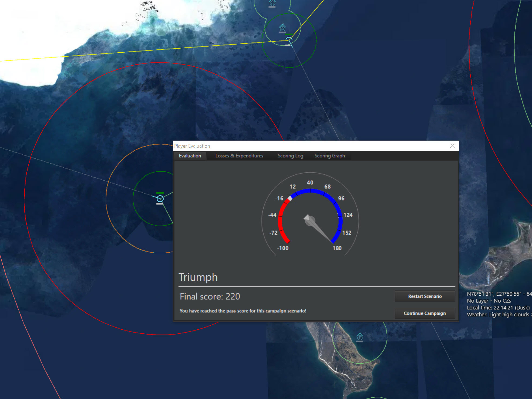532x399 pixels.
Task: Click the Final score: 220 text
Action: click(210, 296)
